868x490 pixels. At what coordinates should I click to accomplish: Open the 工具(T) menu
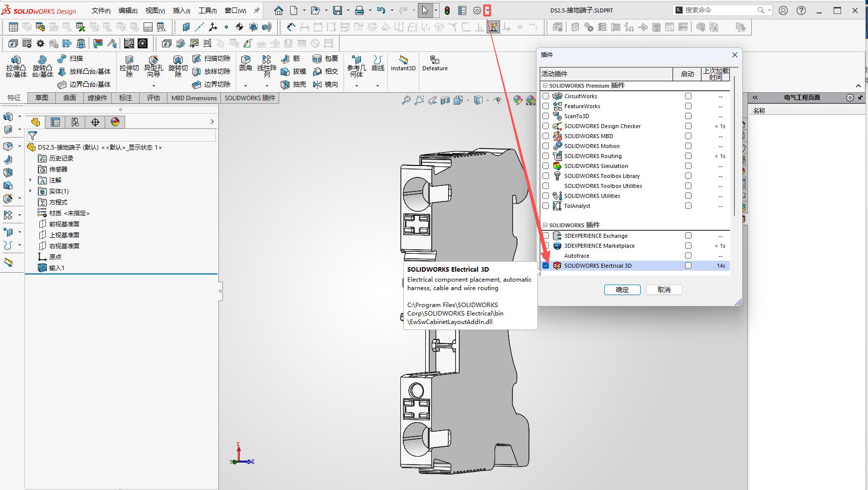click(x=207, y=10)
